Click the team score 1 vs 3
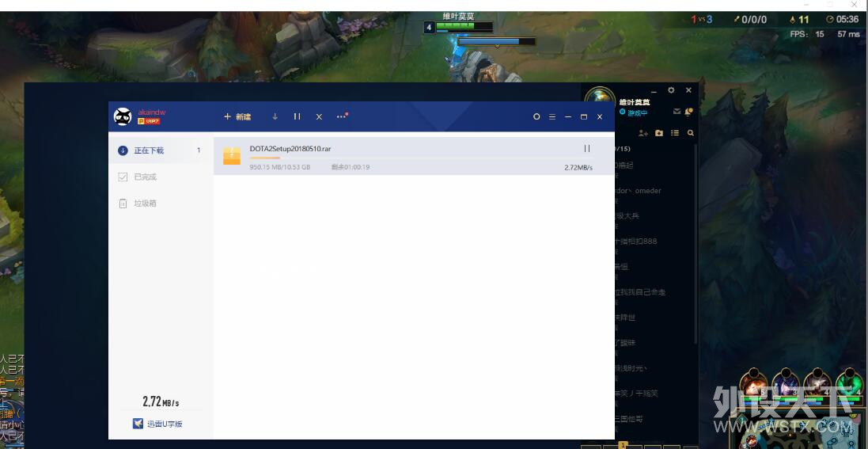The image size is (868, 449). pos(701,19)
